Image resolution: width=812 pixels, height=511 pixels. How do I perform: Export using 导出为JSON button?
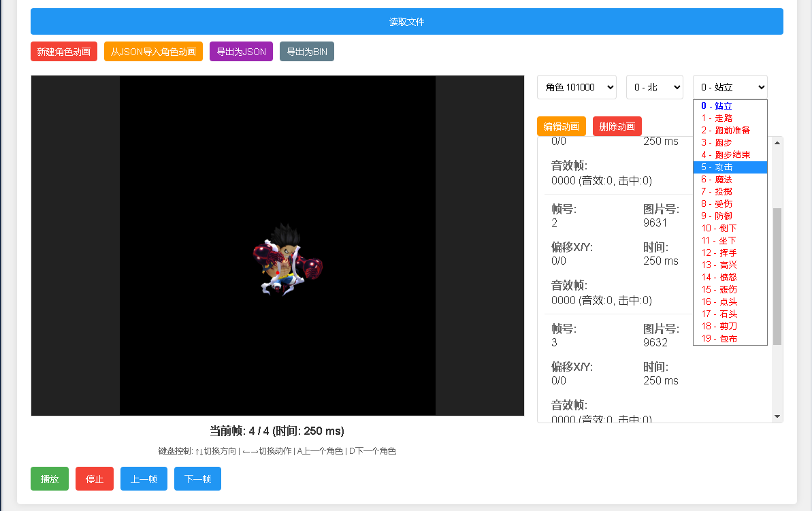point(242,52)
